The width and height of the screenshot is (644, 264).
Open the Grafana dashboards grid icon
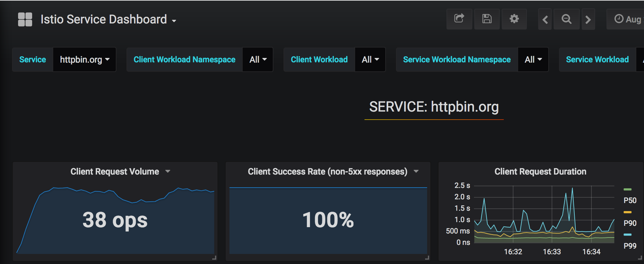25,19
